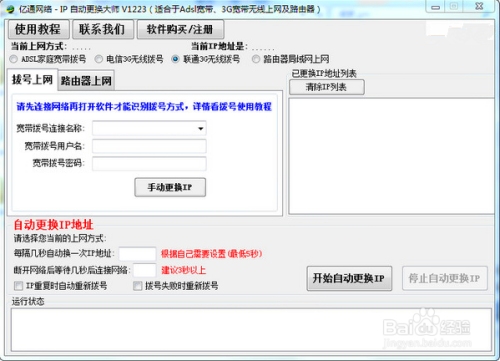Click 开始自动更换IP button
The height and width of the screenshot is (361, 500).
coord(349,278)
